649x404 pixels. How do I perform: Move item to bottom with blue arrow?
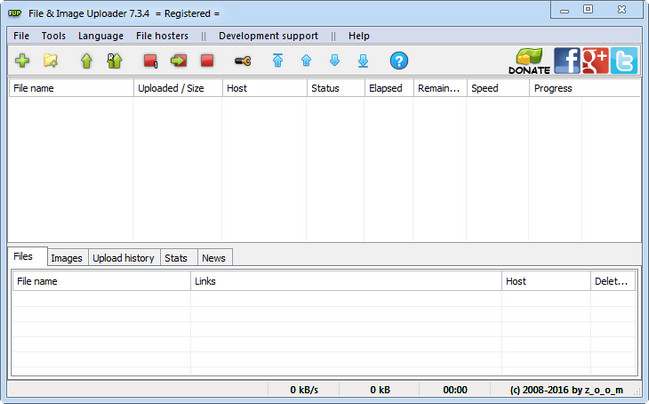[x=363, y=61]
